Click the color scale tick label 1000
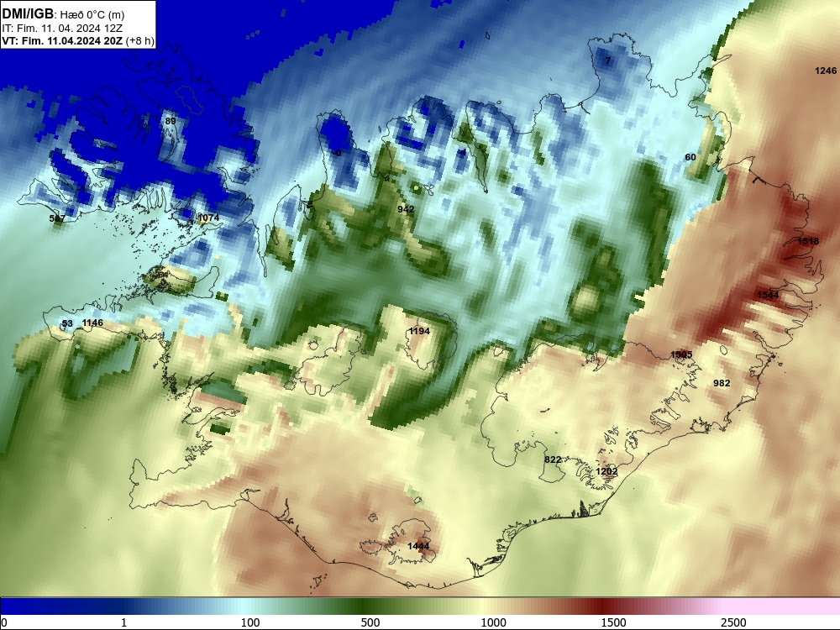This screenshot has width=840, height=630. tap(493, 622)
